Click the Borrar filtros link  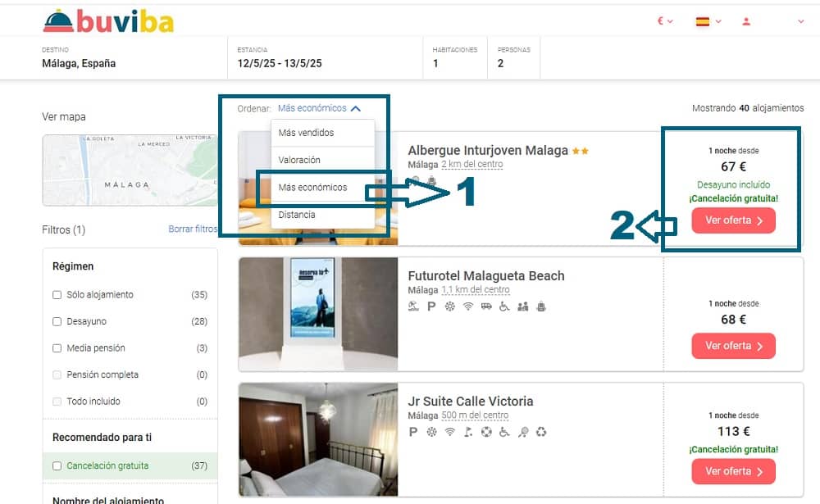193,229
